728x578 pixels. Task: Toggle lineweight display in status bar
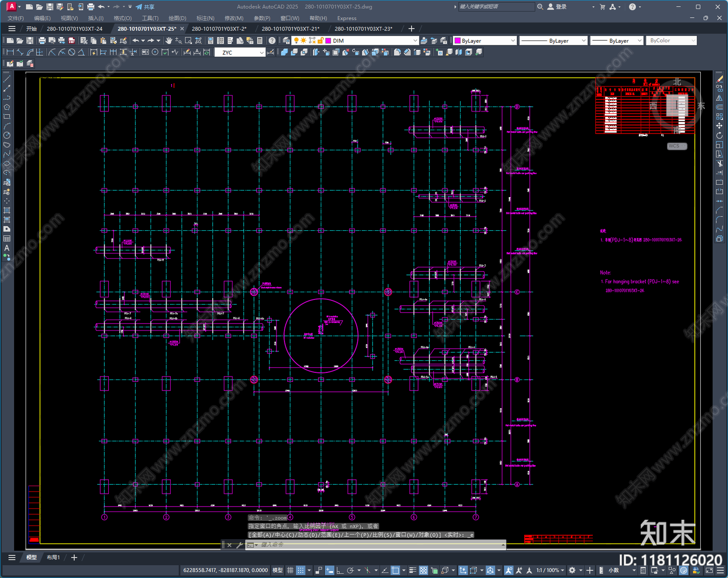pos(413,570)
